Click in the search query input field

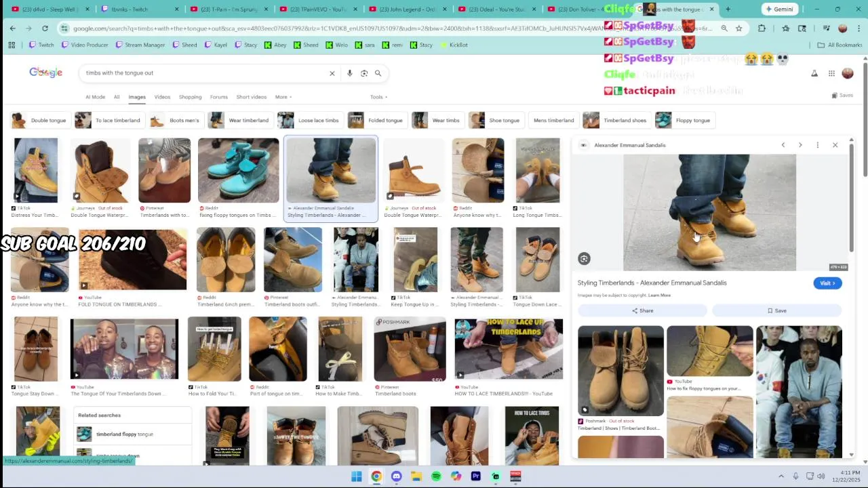(x=203, y=73)
